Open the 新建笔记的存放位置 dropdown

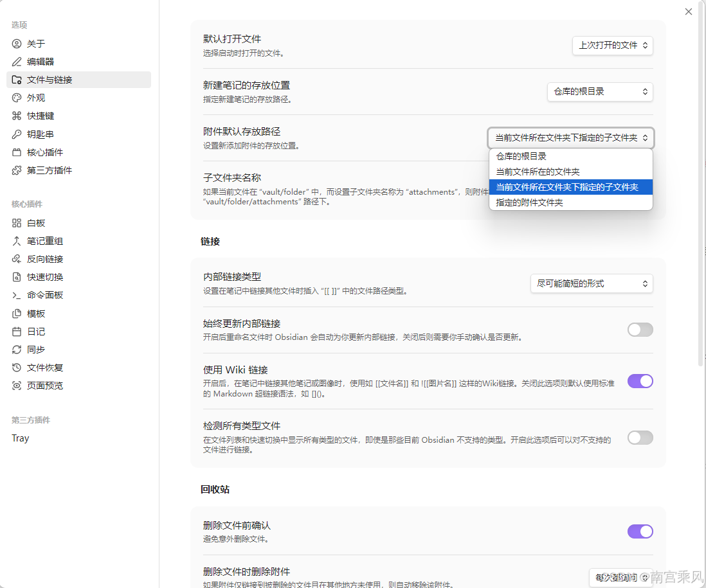(600, 92)
